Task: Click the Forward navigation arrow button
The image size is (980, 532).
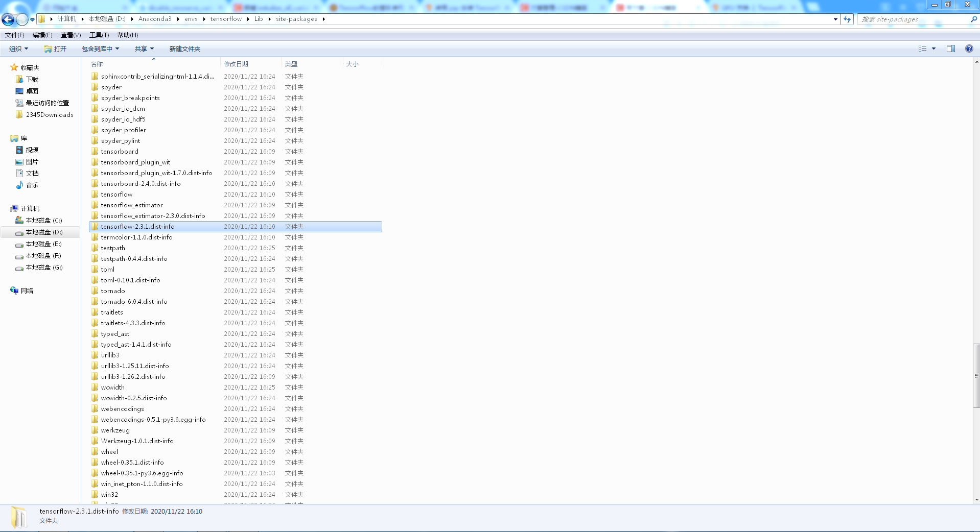Action: (22, 19)
